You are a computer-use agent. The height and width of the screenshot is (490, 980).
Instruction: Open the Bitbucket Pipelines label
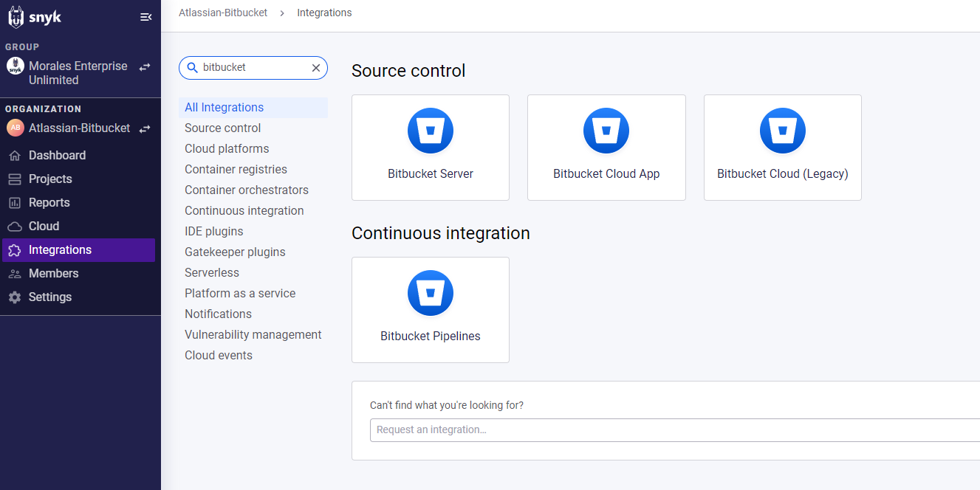tap(431, 337)
